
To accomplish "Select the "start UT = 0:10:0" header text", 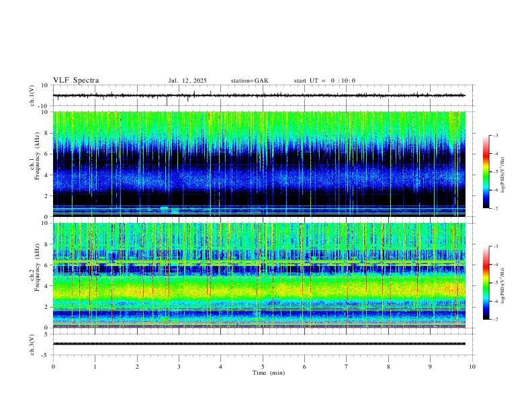I will pyautogui.click(x=324, y=81).
